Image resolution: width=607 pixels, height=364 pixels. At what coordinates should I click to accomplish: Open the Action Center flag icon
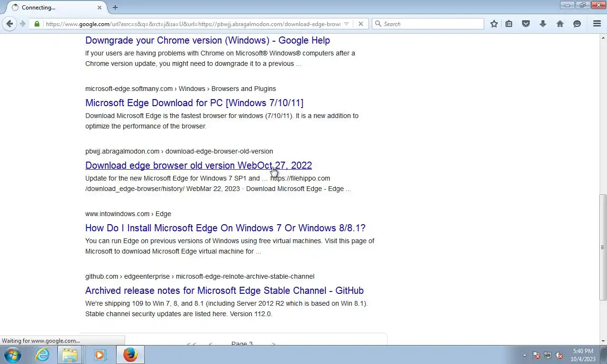536,355
